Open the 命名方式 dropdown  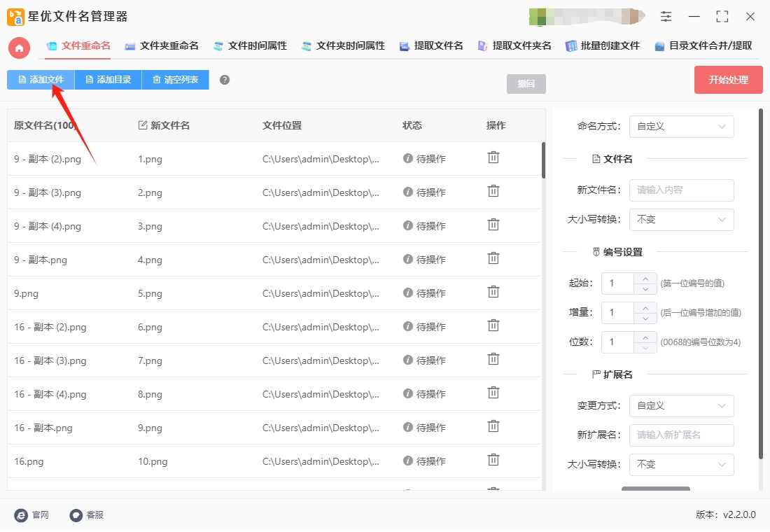coord(681,126)
